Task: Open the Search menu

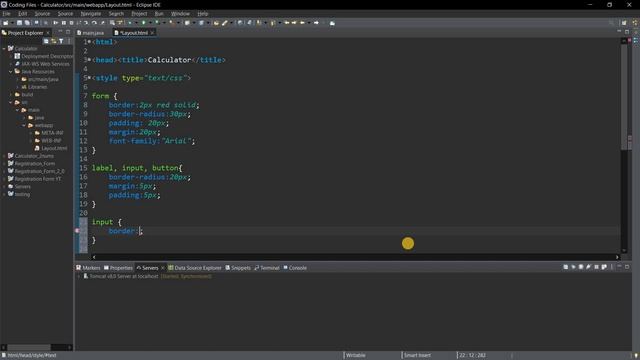Action: point(116,13)
